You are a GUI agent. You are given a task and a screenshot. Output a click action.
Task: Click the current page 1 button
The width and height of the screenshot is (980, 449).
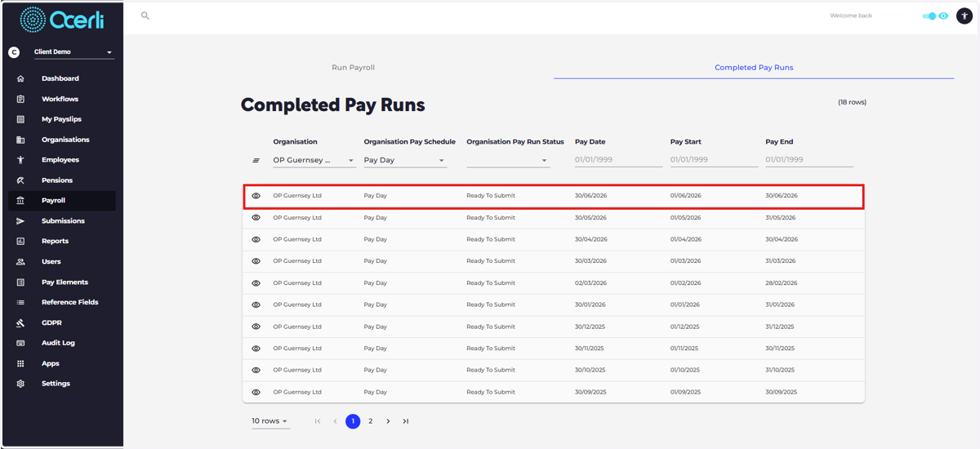[353, 421]
